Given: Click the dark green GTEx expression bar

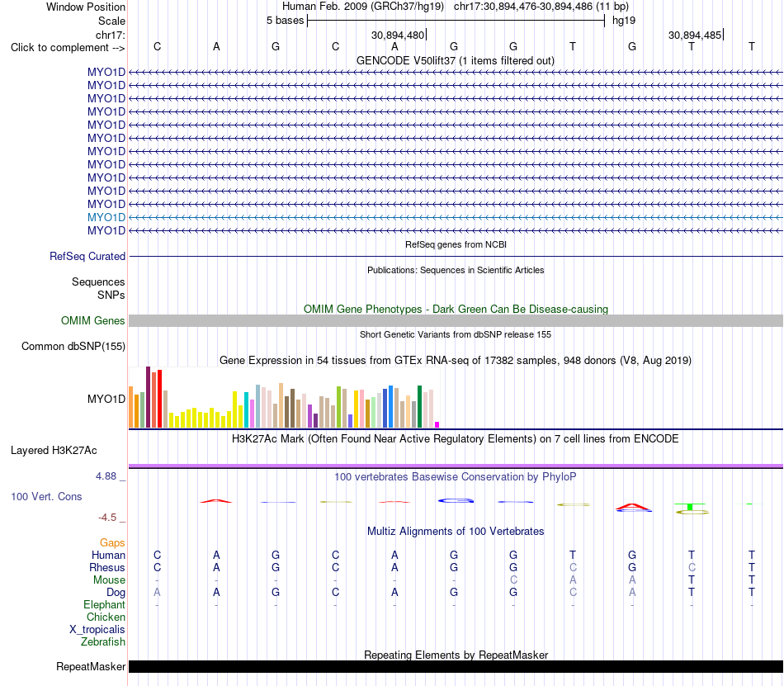Looking at the screenshot, I should (419, 406).
